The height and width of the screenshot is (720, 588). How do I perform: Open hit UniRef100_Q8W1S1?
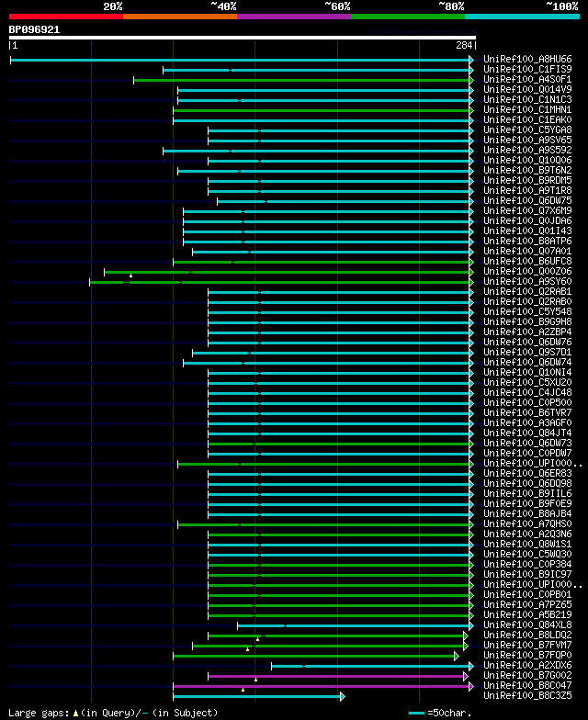pyautogui.click(x=527, y=544)
